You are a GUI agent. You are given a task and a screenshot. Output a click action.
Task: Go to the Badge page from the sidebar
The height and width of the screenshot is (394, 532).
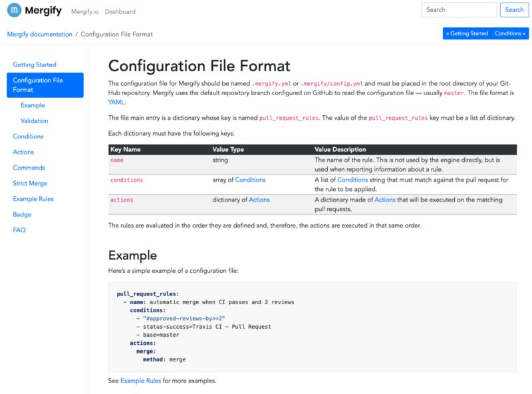tap(21, 214)
